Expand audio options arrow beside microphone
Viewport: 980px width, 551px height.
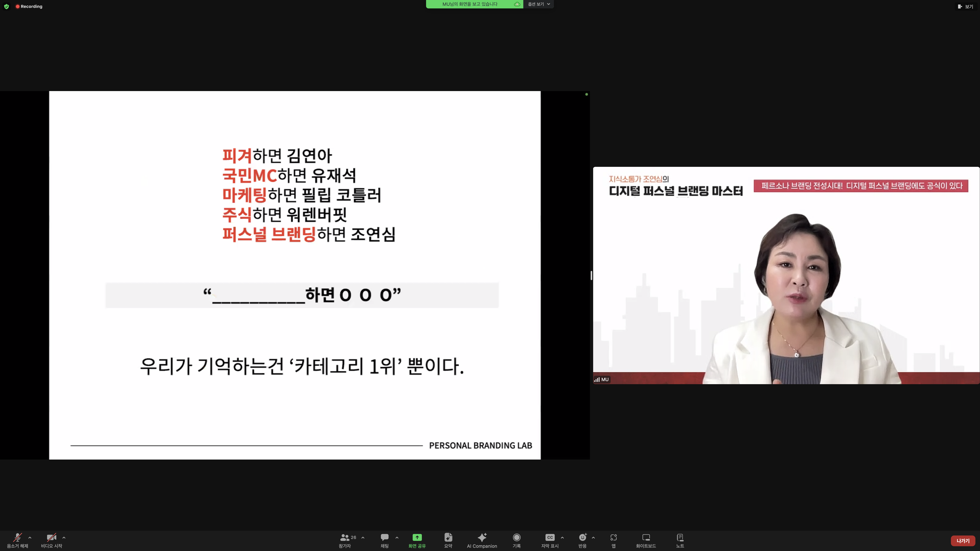(x=30, y=537)
